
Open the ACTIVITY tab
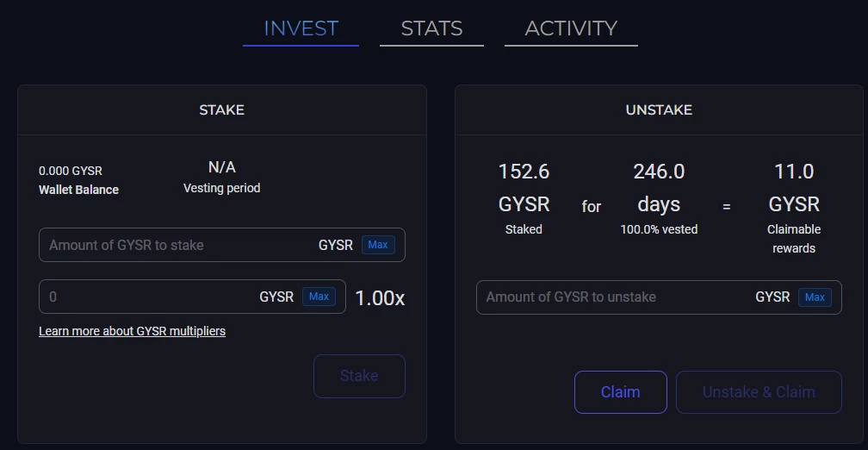coord(571,28)
